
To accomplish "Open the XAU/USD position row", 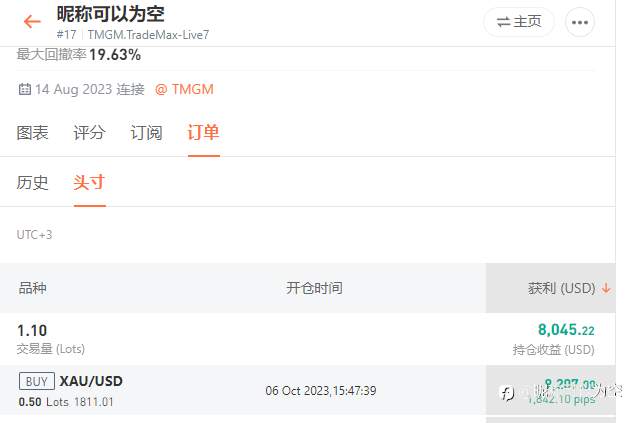I will point(308,390).
